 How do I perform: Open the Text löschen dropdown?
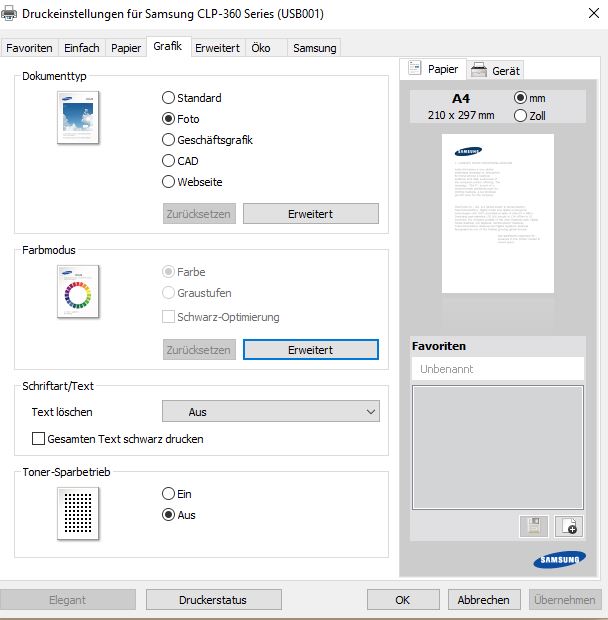pos(271,411)
